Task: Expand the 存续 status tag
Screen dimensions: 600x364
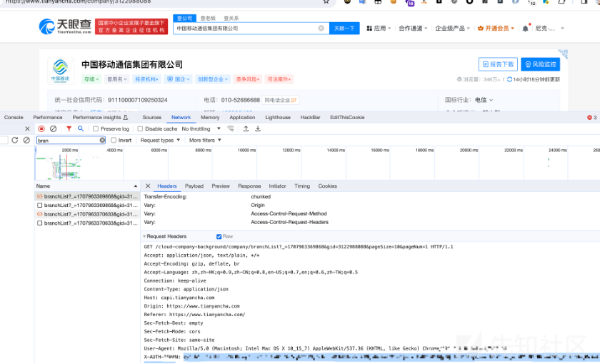Action: pyautogui.click(x=91, y=79)
